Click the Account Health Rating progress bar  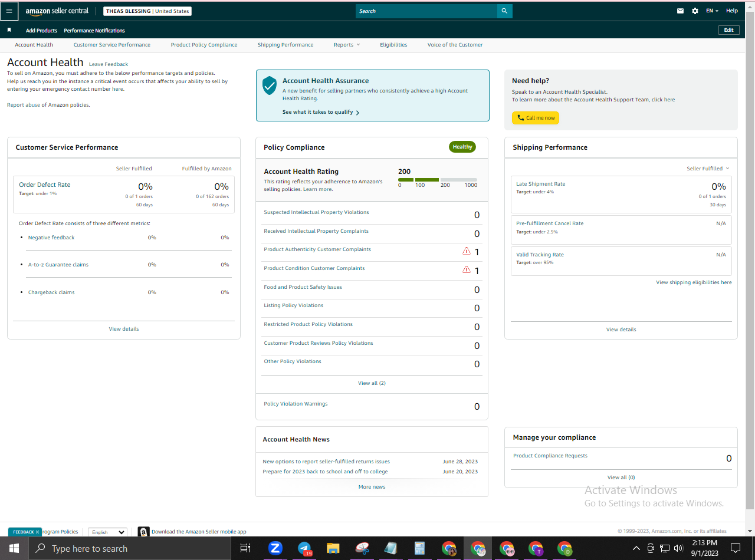438,179
